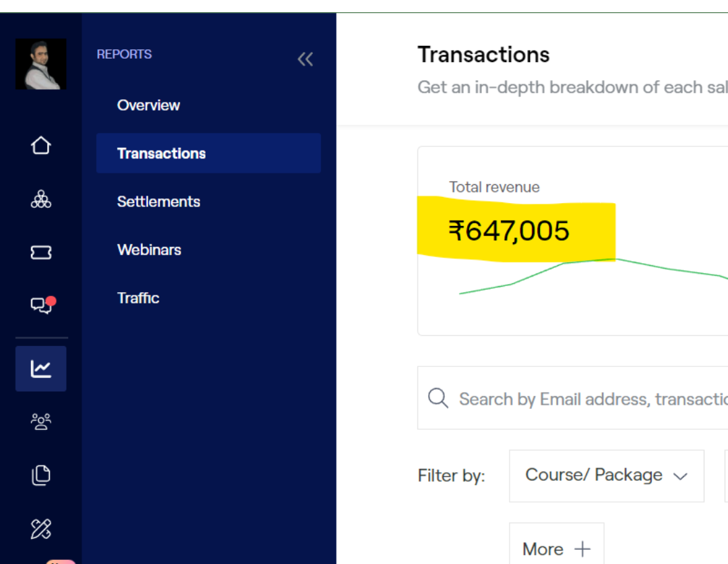View the Traffic report
This screenshot has width=728, height=564.
point(138,298)
